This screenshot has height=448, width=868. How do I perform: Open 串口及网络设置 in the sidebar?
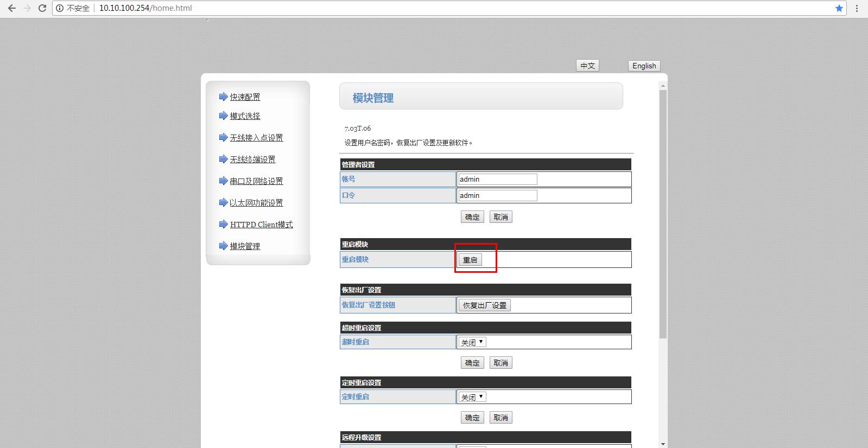(256, 181)
